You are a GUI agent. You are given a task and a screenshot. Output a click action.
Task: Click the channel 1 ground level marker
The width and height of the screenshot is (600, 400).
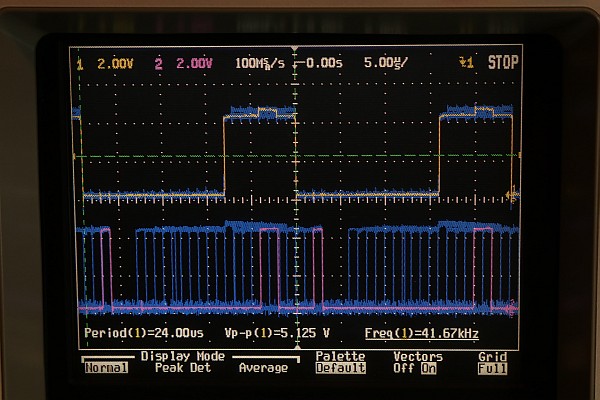(74, 195)
